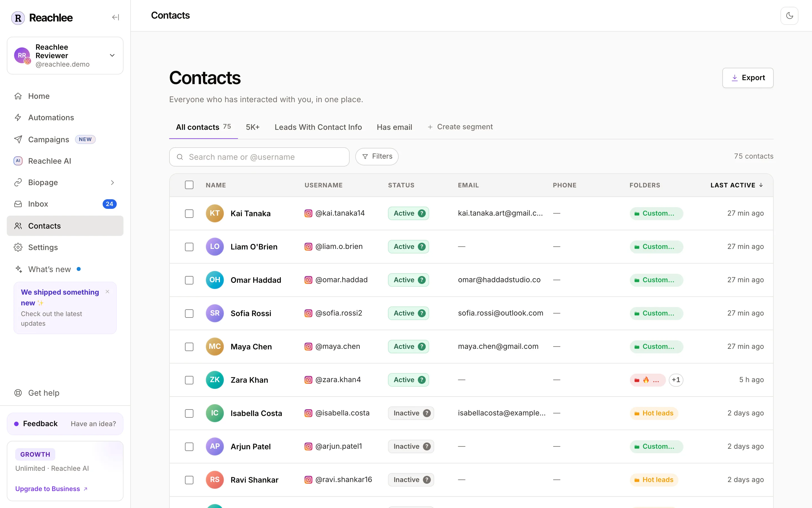
Task: Select the checkbox for Kai Tanaka
Action: pyautogui.click(x=189, y=214)
